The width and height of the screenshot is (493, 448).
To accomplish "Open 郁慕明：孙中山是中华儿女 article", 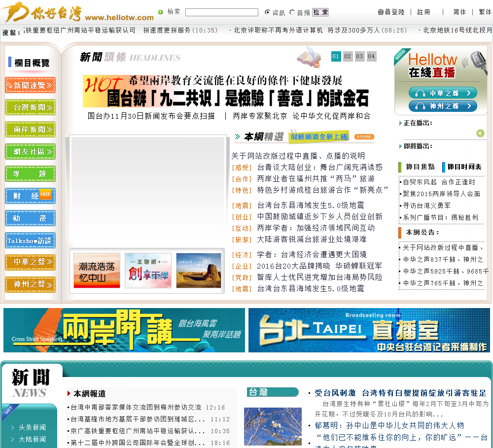I will 389,426.
